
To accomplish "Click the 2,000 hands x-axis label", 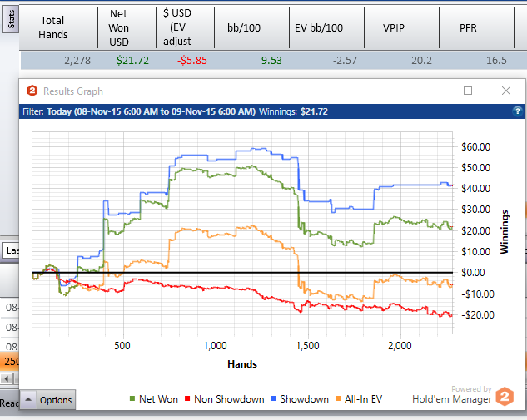I will 400,345.
